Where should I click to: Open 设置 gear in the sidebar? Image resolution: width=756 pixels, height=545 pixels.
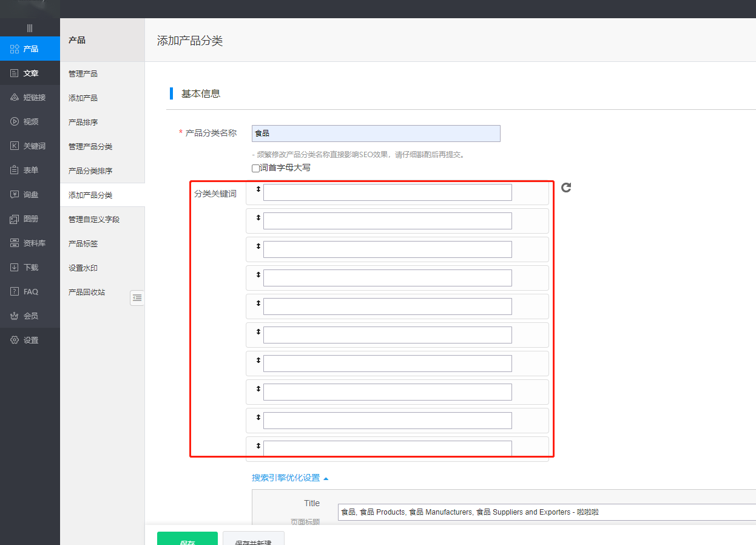point(15,340)
